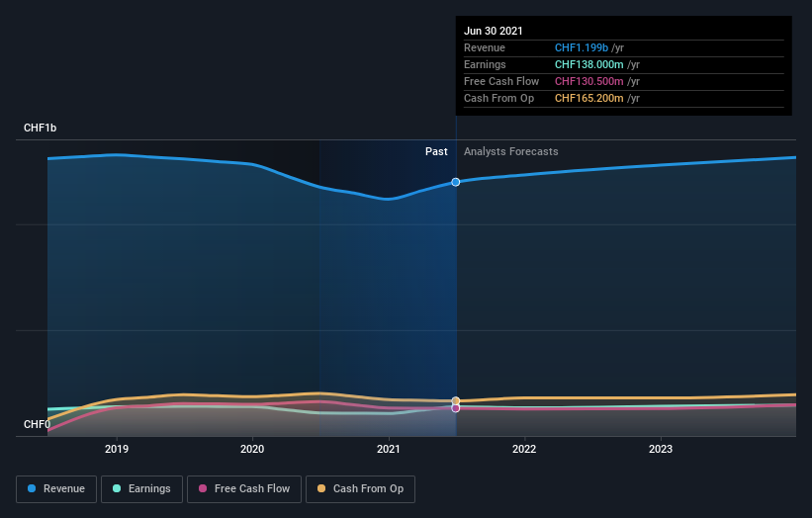
Task: Click the Revenue row label in tooltip
Action: 485,47
